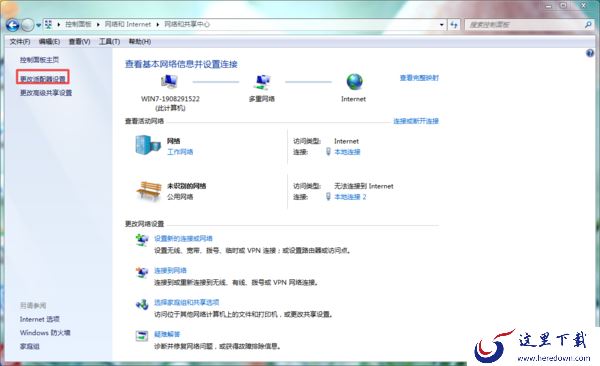Click 选择家庭组和共享选项 link

tap(187, 302)
